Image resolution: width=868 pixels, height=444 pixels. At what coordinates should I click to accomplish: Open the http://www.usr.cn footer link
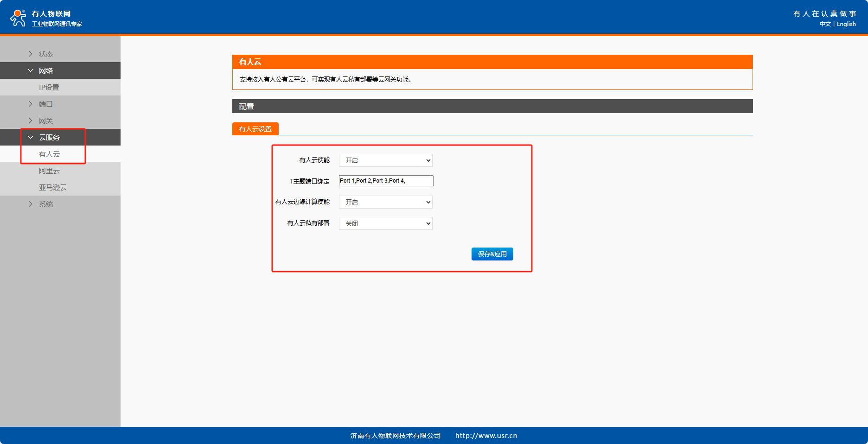click(x=486, y=436)
